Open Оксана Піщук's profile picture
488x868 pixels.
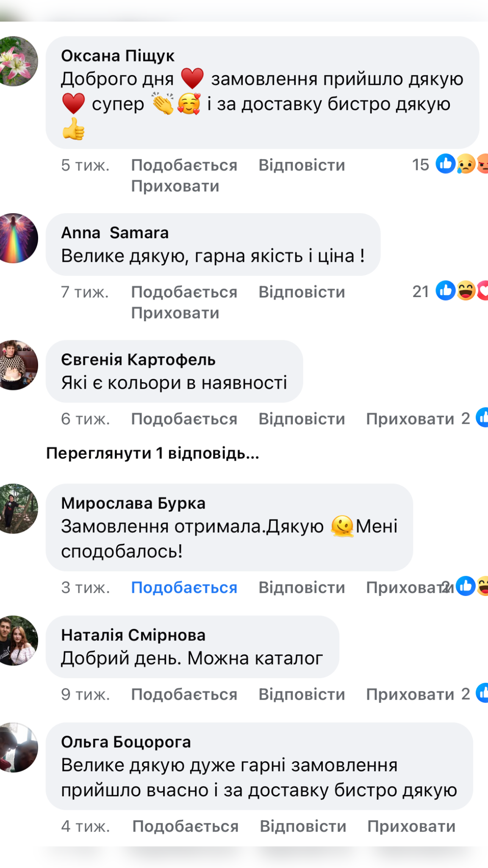click(x=18, y=61)
